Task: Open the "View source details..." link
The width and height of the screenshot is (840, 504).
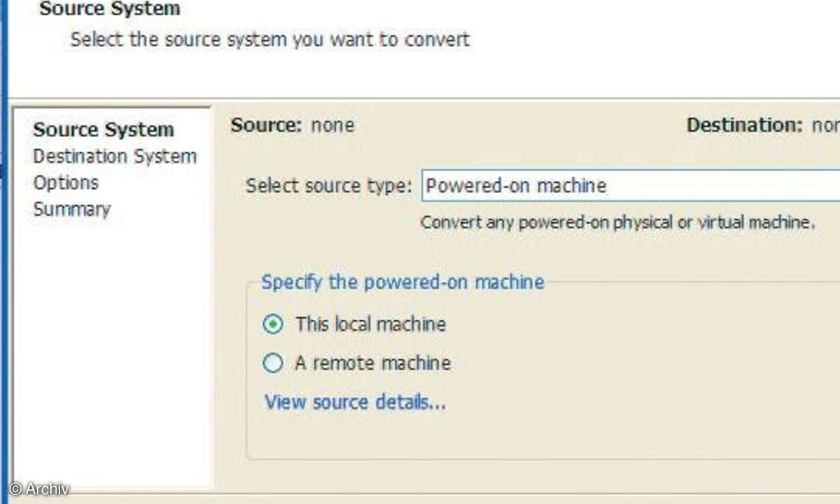Action: click(x=355, y=402)
